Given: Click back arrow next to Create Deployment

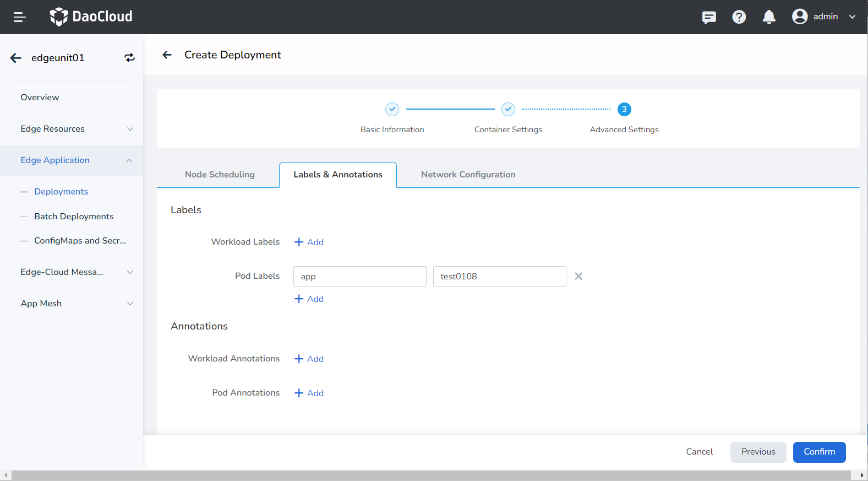Looking at the screenshot, I should tap(167, 55).
